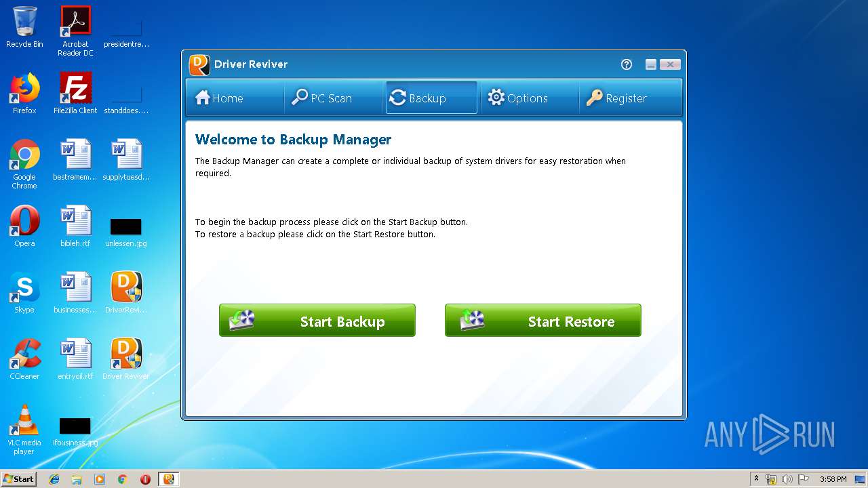868x488 pixels.
Task: Open Recycle Bin on desktop
Action: click(24, 27)
